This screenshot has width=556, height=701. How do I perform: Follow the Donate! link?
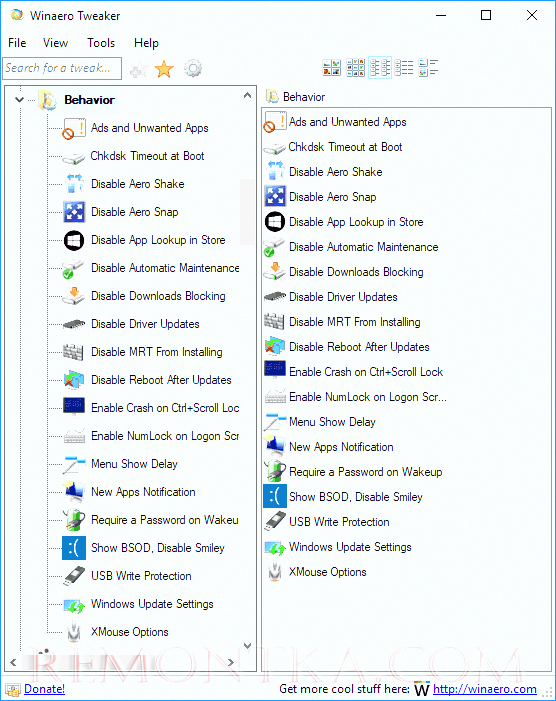(x=44, y=689)
